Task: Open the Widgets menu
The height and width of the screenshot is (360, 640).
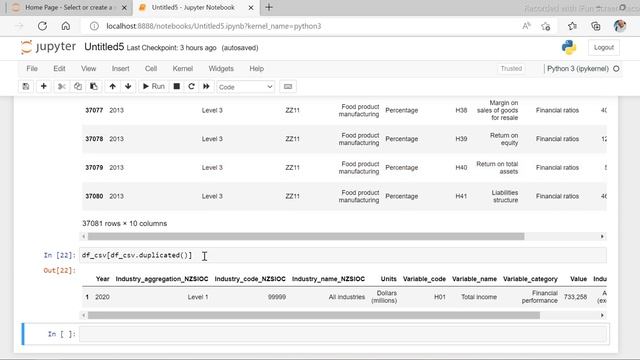Action: pyautogui.click(x=221, y=69)
